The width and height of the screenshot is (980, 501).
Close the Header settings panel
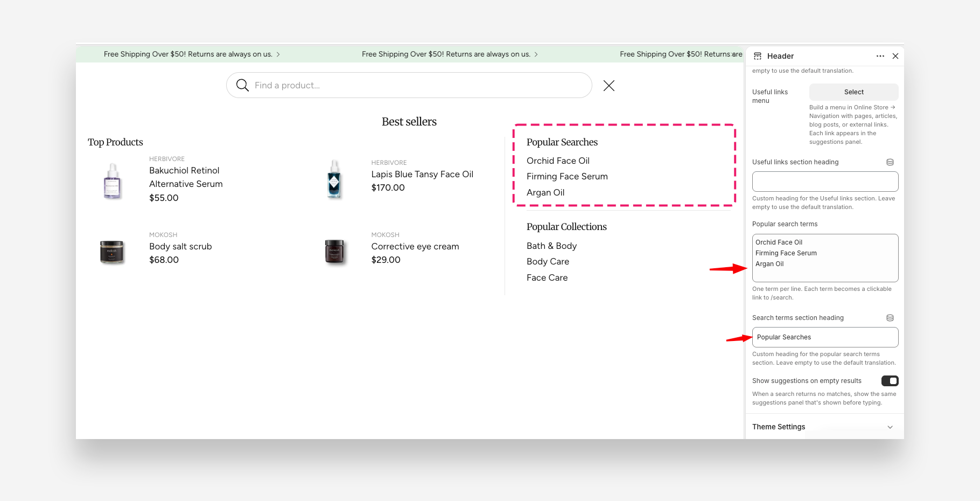point(895,56)
